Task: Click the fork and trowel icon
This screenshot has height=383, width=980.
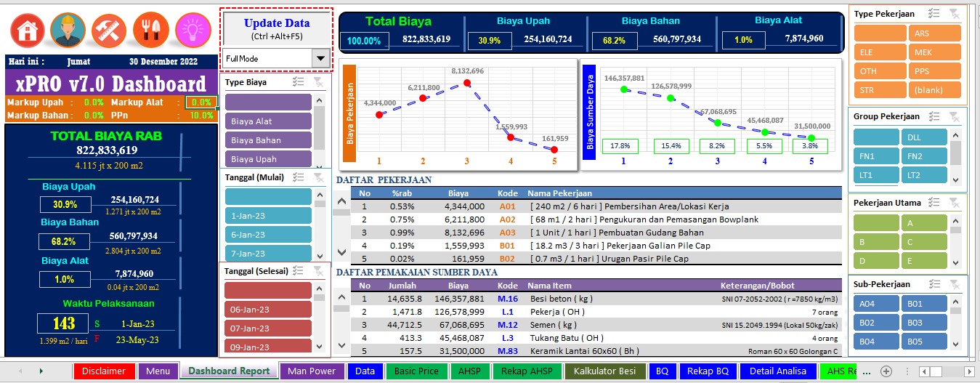Action: coord(152,30)
